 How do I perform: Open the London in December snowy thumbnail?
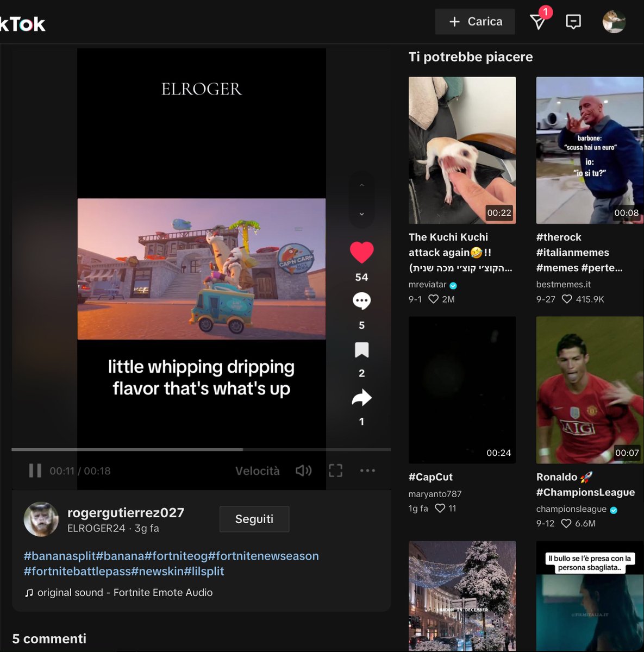(462, 596)
